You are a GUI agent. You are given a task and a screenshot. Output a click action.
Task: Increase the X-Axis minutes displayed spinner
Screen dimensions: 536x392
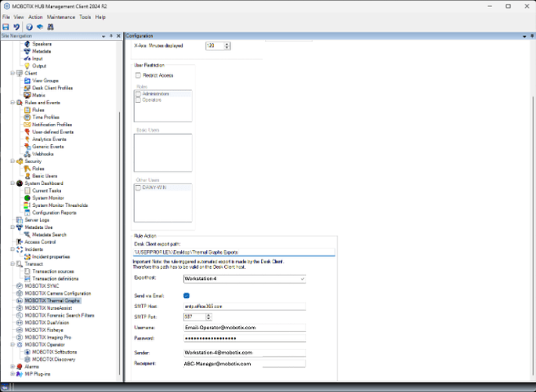pos(227,44)
